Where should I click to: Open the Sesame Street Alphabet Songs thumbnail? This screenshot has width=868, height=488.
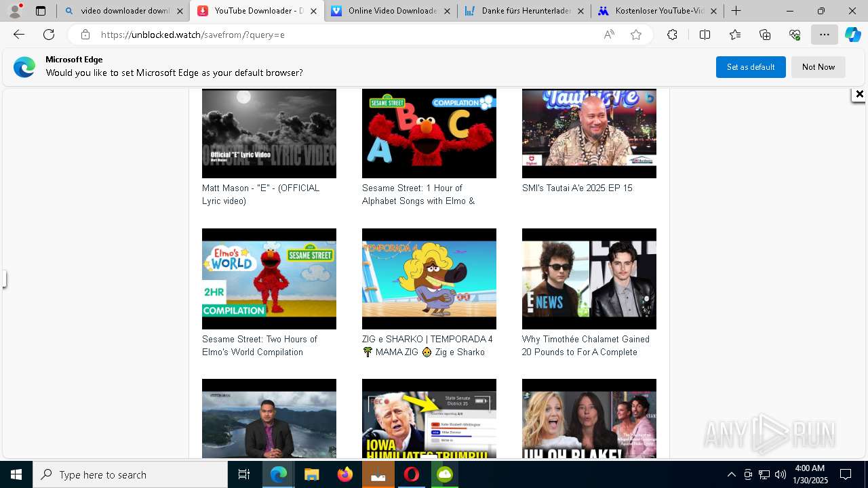pyautogui.click(x=429, y=134)
